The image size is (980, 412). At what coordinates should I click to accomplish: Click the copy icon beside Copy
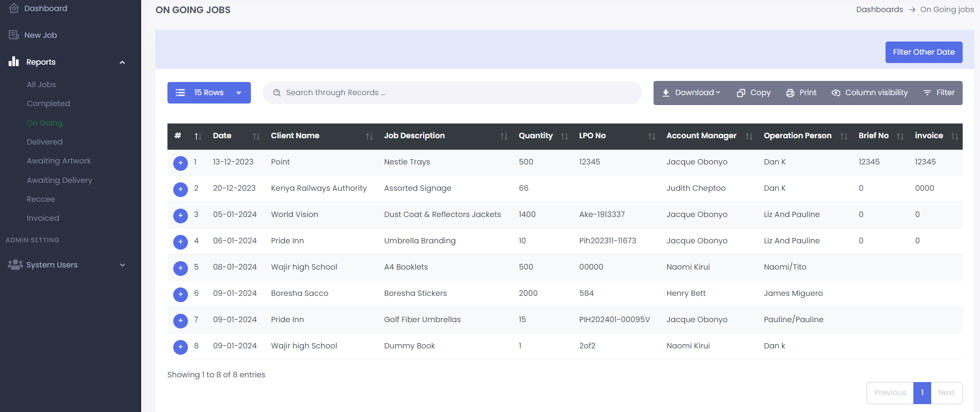[741, 92]
